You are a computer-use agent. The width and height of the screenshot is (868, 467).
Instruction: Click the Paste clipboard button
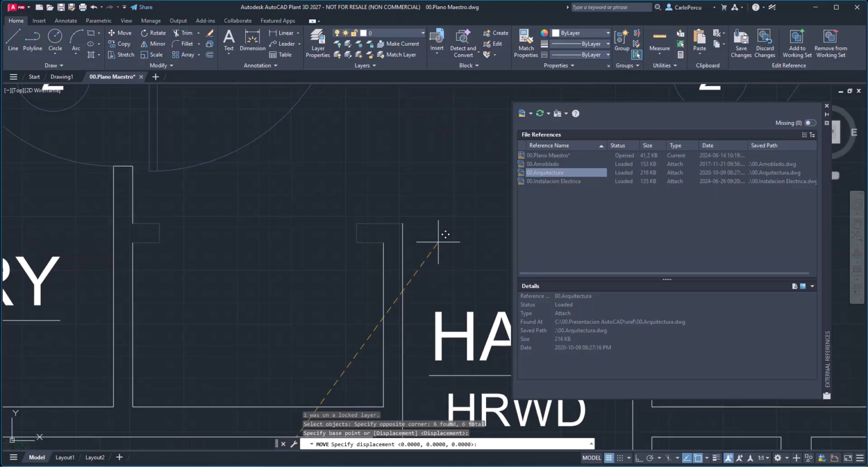(700, 41)
